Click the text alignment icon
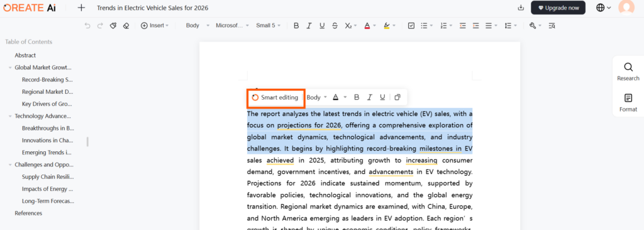Screen dimensions: 644x230 click(x=488, y=25)
